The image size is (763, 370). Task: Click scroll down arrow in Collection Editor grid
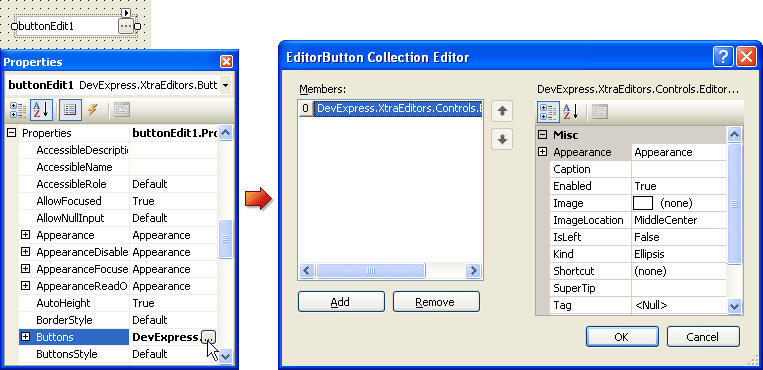(734, 306)
